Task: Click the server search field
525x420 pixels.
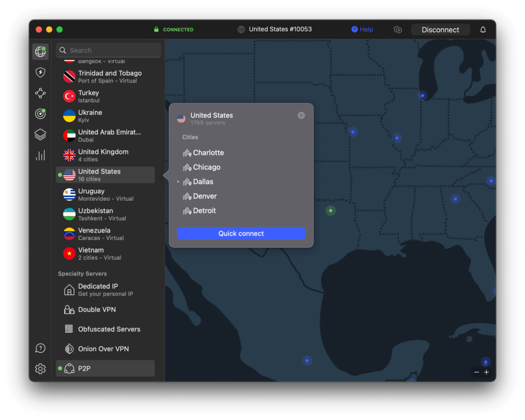Action: (x=109, y=50)
